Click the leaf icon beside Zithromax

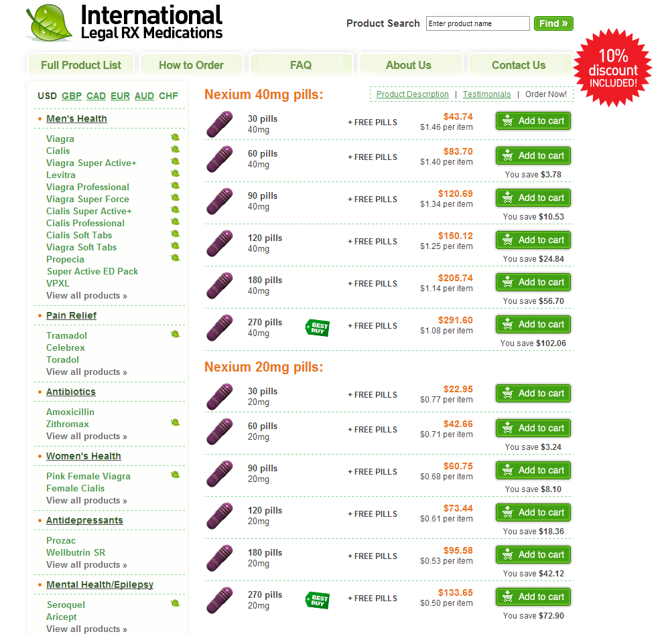tap(176, 422)
